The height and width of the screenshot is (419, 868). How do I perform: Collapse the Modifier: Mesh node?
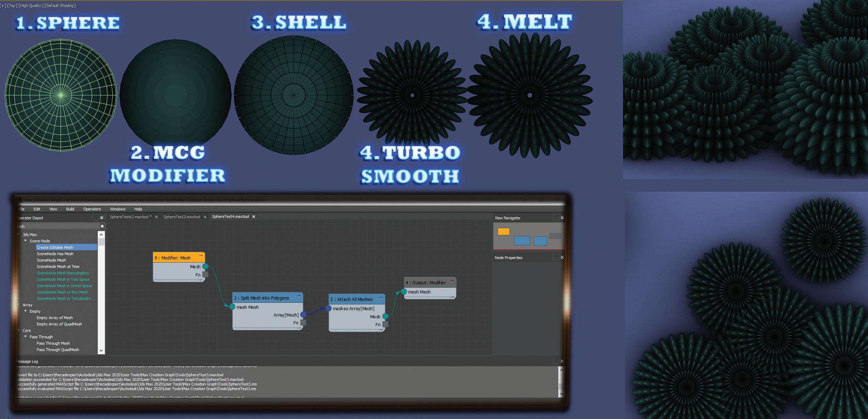click(201, 256)
